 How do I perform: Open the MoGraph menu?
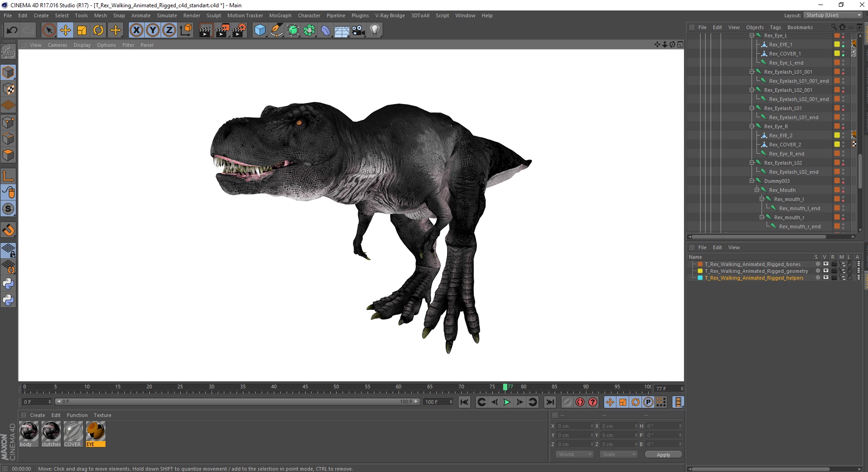click(280, 15)
